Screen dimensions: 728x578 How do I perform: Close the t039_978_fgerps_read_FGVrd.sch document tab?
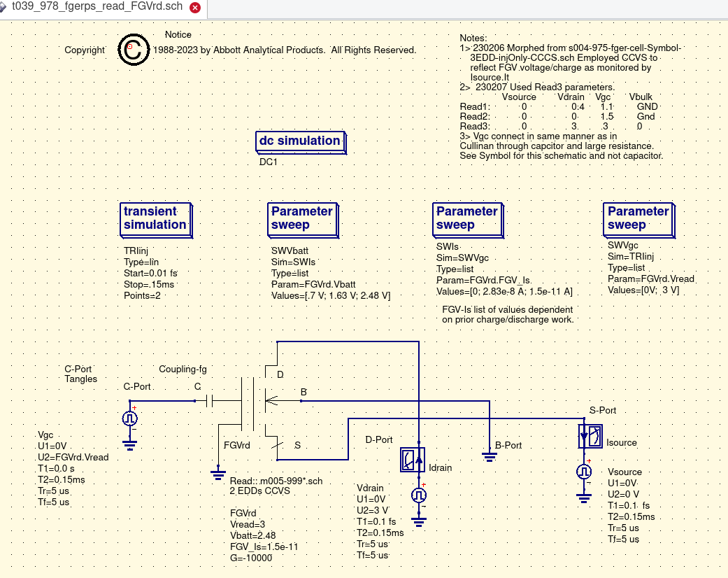click(195, 8)
